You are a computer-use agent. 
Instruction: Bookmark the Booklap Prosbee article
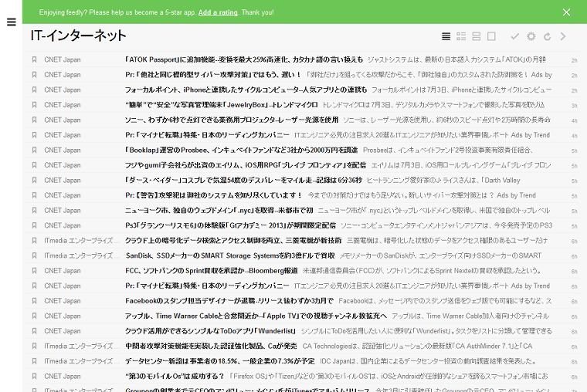tap(34, 150)
